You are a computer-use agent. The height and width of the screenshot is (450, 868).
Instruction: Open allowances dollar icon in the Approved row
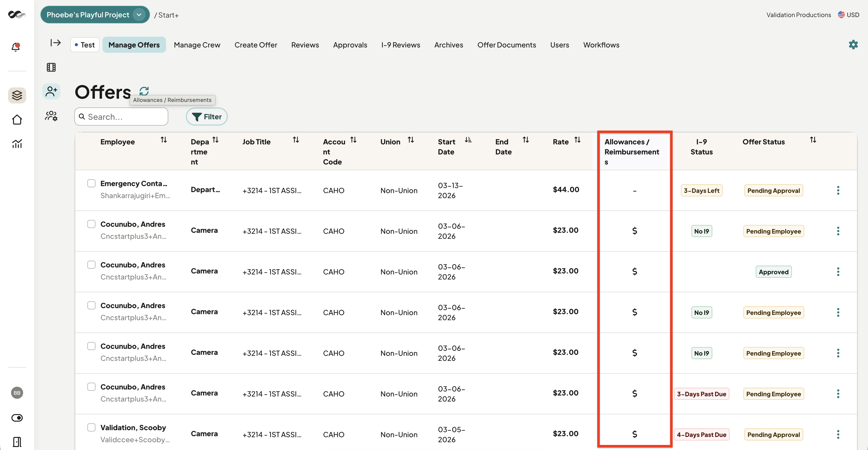point(634,271)
